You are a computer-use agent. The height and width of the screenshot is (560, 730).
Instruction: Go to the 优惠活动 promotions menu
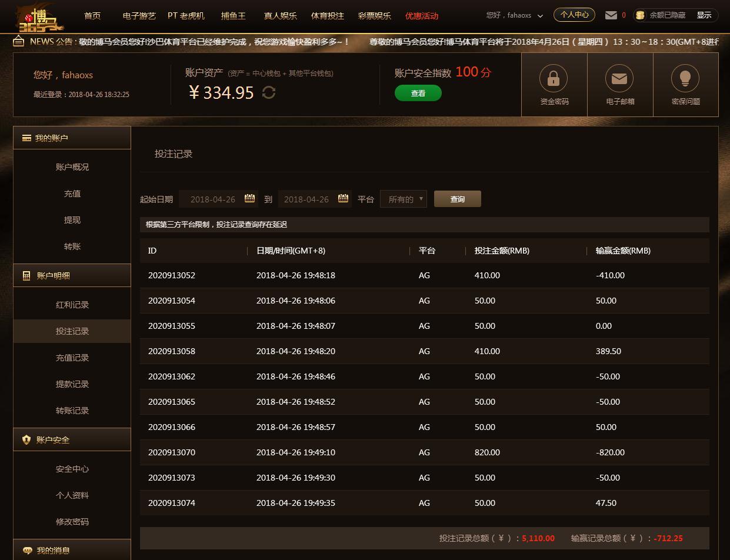click(x=422, y=16)
